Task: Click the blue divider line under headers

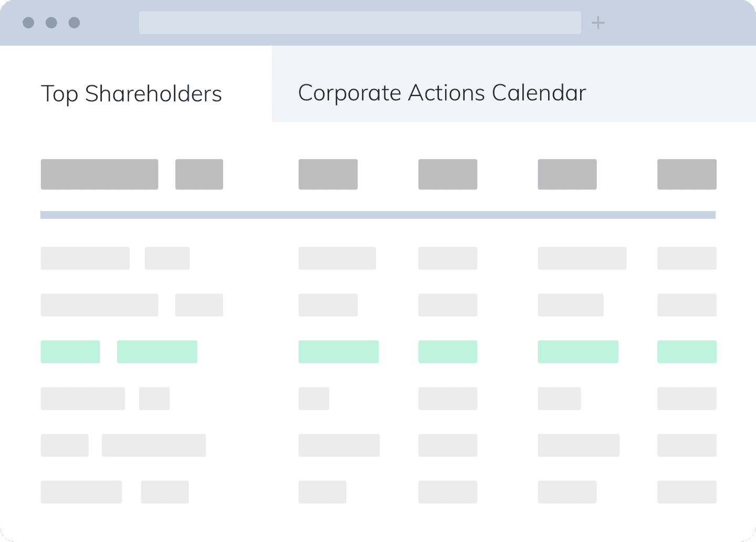Action: tap(378, 215)
